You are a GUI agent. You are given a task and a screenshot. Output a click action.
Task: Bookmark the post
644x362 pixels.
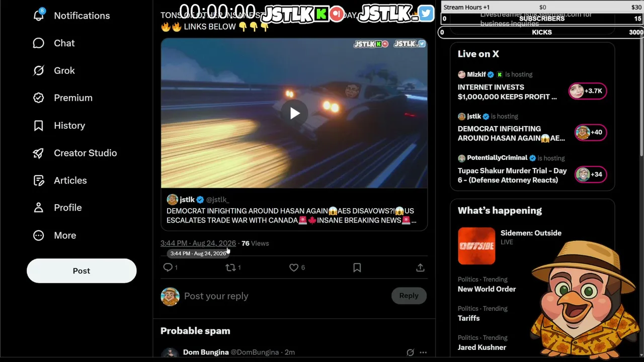357,267
